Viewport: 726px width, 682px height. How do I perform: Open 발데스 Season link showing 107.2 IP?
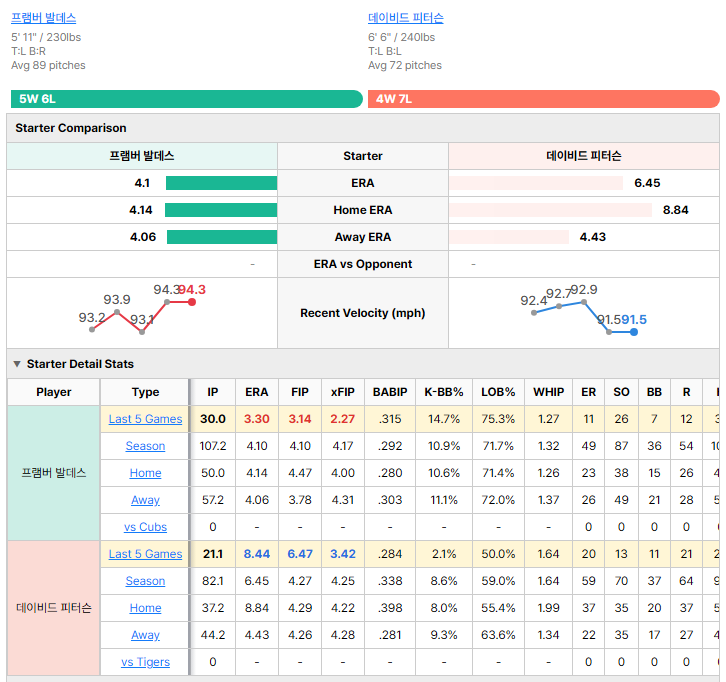coord(145,446)
